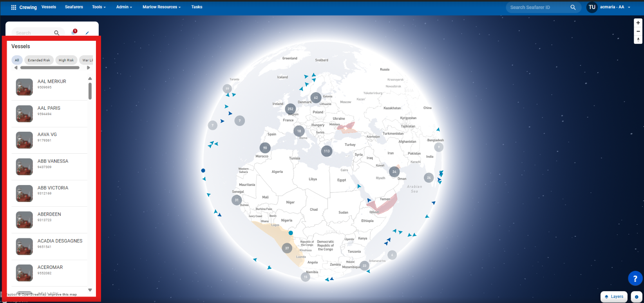644x303 pixels.
Task: Click the 62 vessel cluster near Estonia
Action: click(316, 98)
